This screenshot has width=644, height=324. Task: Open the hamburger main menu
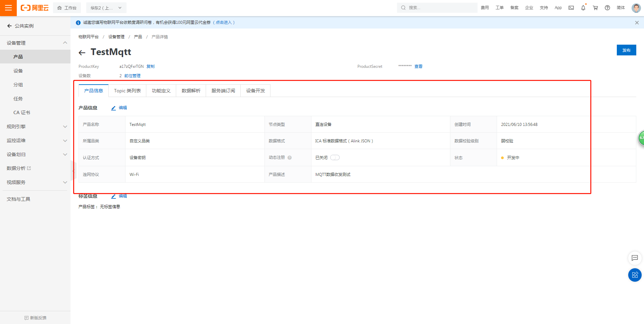point(8,8)
